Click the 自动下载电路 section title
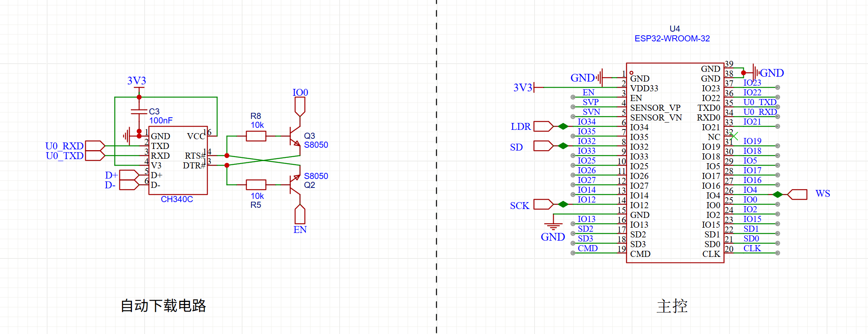868x334 pixels. click(x=163, y=306)
